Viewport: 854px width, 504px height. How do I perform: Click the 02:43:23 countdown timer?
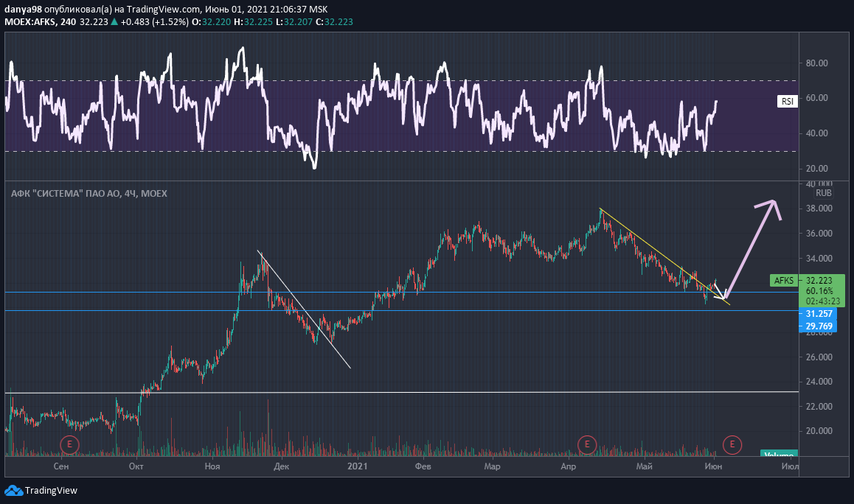(x=823, y=301)
